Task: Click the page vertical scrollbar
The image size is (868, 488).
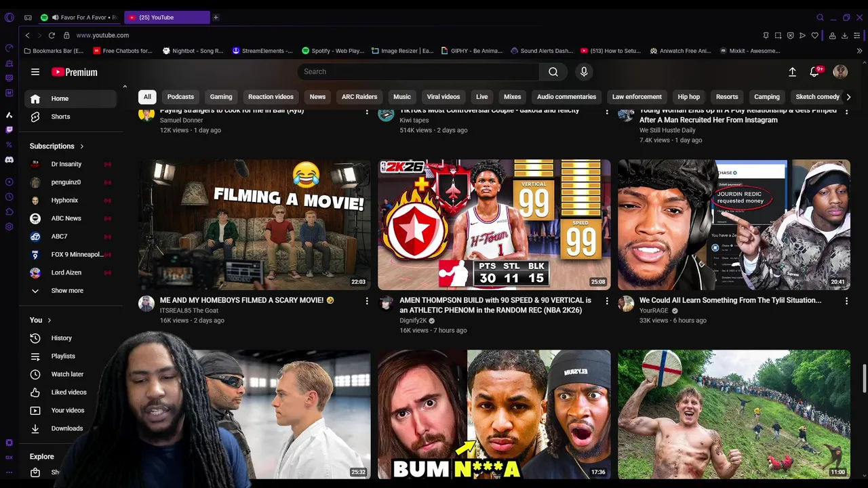Action: point(864,378)
